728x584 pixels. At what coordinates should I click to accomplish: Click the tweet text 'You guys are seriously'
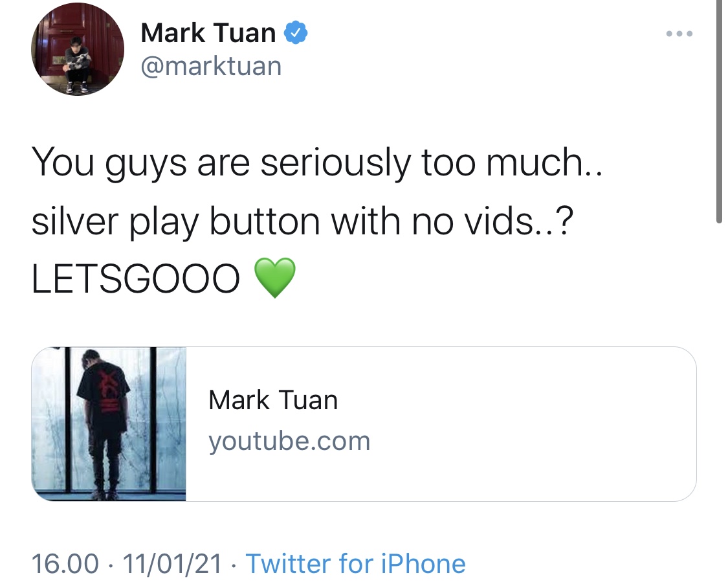pyautogui.click(x=221, y=163)
